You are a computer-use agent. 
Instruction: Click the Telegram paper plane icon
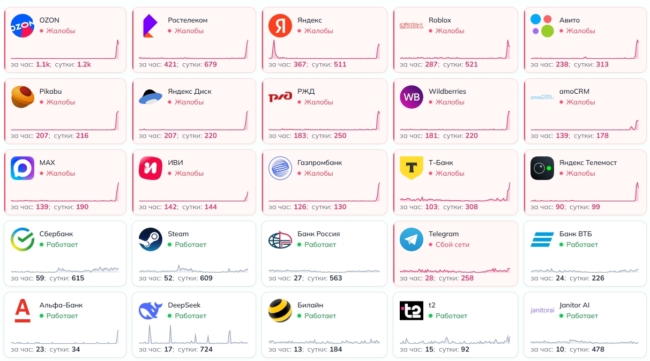(x=411, y=240)
